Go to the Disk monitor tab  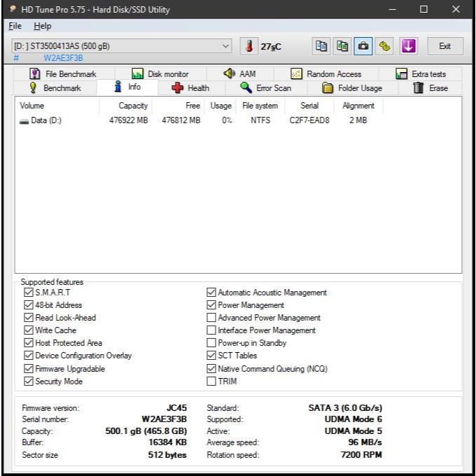[160, 73]
